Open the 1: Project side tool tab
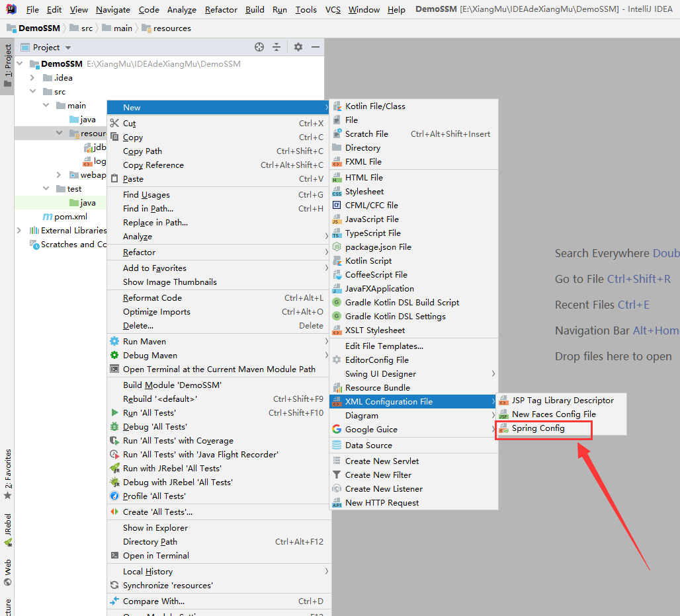The height and width of the screenshot is (616, 680). point(7,65)
